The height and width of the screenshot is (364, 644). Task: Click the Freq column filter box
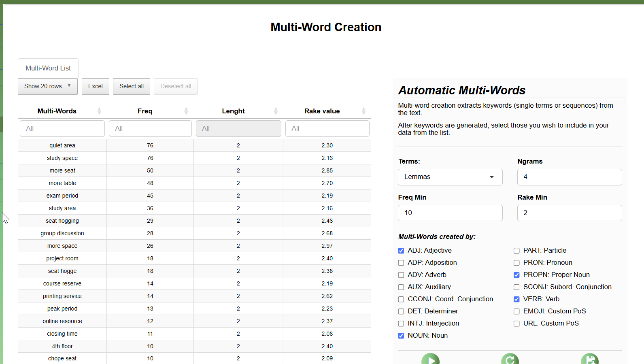click(x=150, y=128)
